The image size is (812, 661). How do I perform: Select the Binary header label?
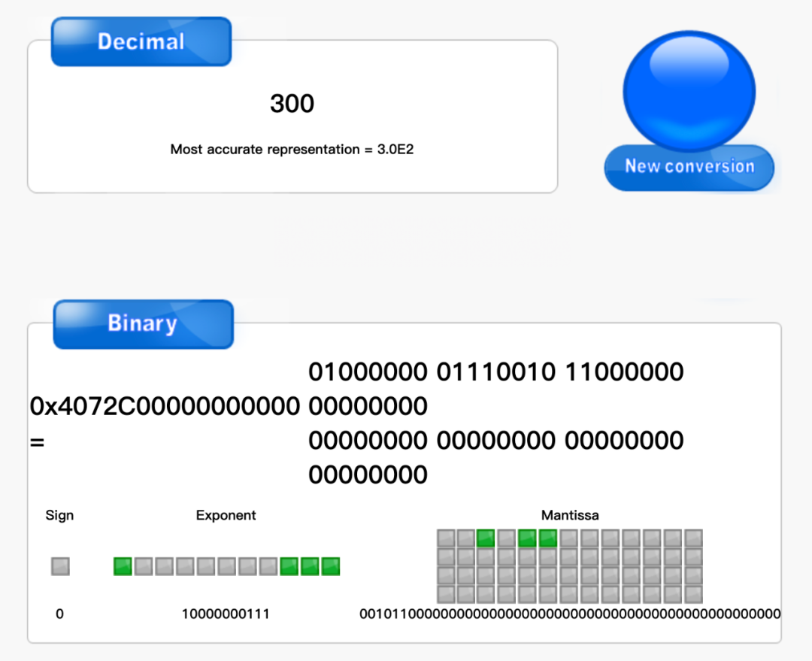[143, 324]
